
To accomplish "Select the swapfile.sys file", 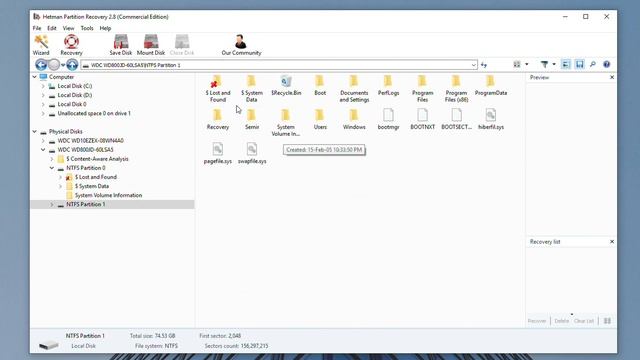I will [252, 153].
